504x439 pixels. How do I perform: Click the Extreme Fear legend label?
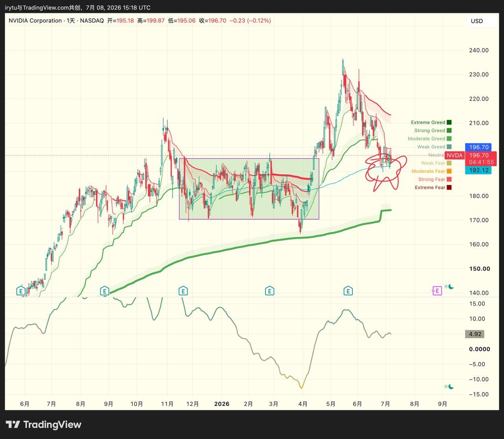click(x=430, y=187)
